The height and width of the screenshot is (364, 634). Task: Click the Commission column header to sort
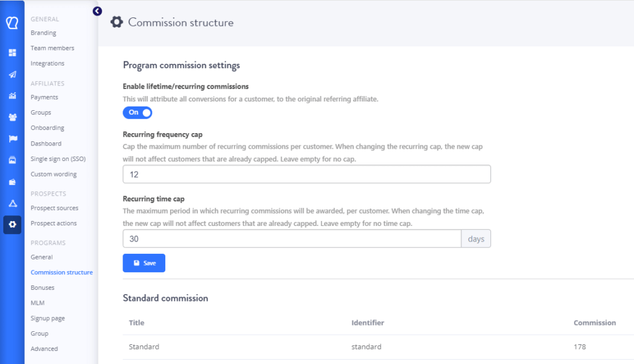(594, 323)
